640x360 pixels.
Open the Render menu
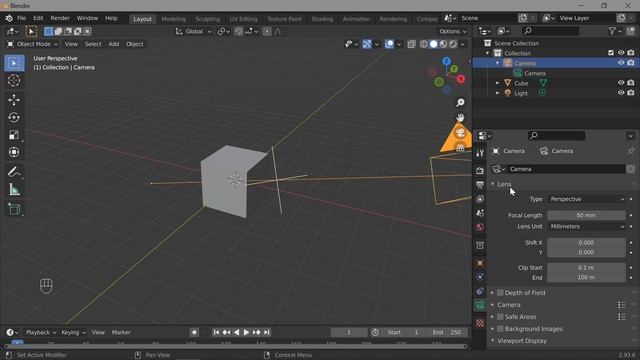point(60,18)
